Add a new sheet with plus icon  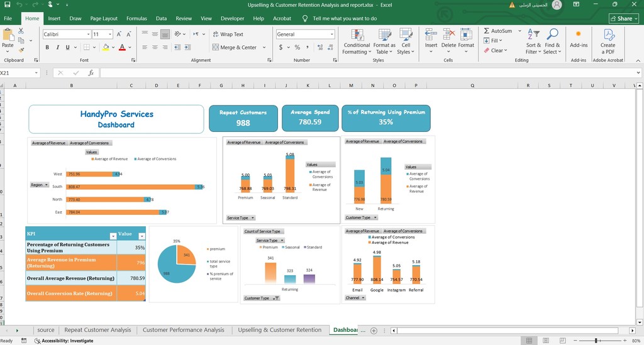point(374,331)
